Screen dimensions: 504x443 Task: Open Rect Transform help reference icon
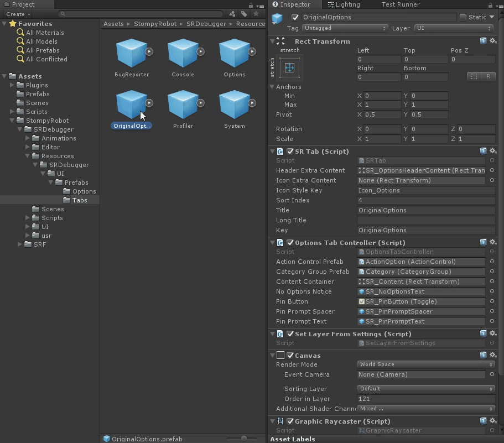[483, 41]
